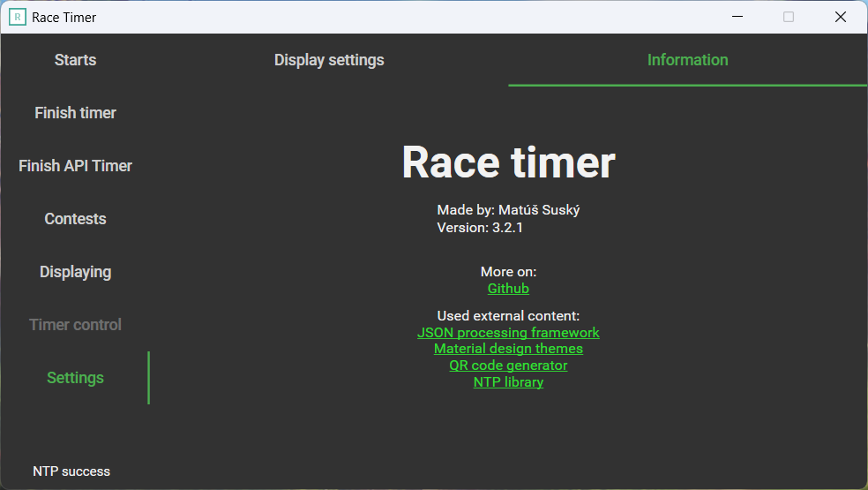
Task: Click the Settings sidebar item
Action: [x=75, y=378]
